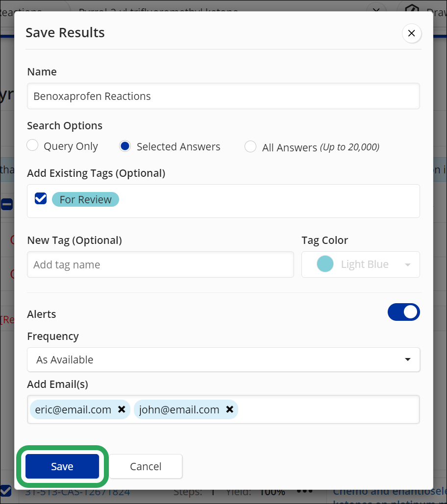Turn off the Alerts toggle switch
The height and width of the screenshot is (504, 447).
pyautogui.click(x=403, y=312)
